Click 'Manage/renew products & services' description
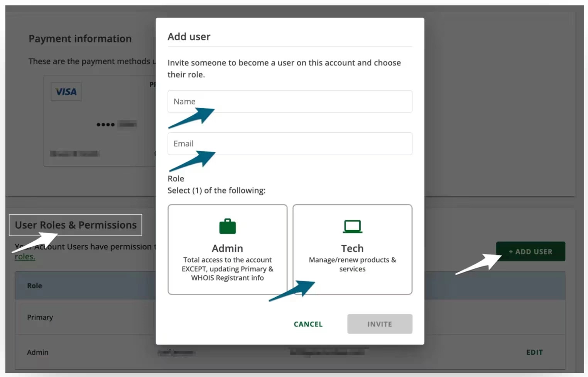Viewport: 588px width, 377px height. point(352,264)
